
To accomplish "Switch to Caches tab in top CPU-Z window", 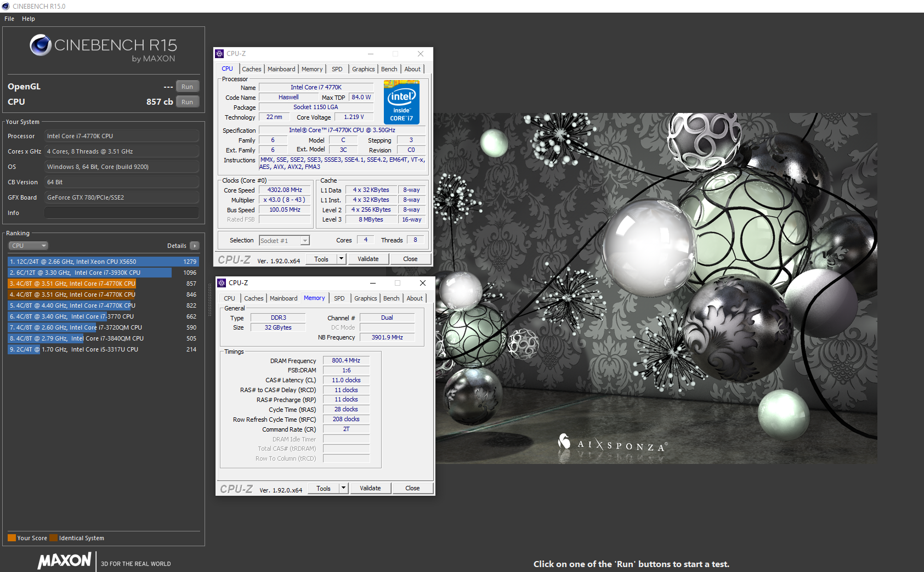I will click(252, 69).
